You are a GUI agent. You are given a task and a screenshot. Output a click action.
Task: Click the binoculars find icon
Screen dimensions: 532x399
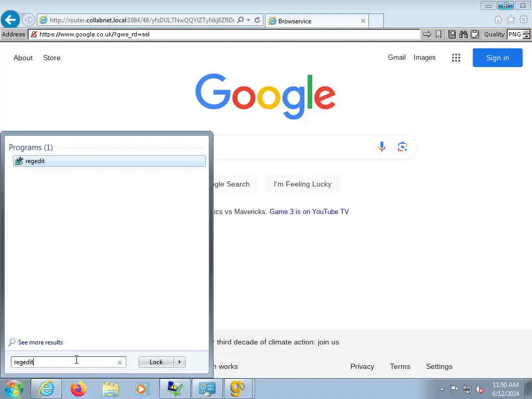[463, 34]
